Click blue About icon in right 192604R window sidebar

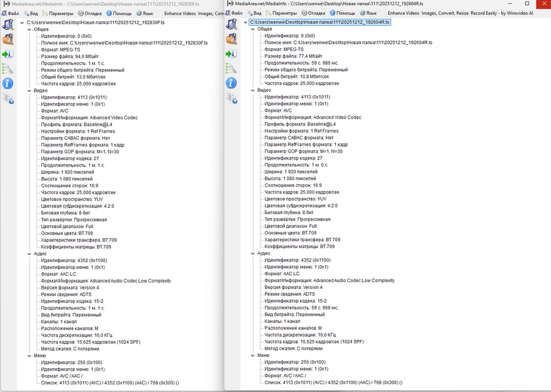coord(231,83)
